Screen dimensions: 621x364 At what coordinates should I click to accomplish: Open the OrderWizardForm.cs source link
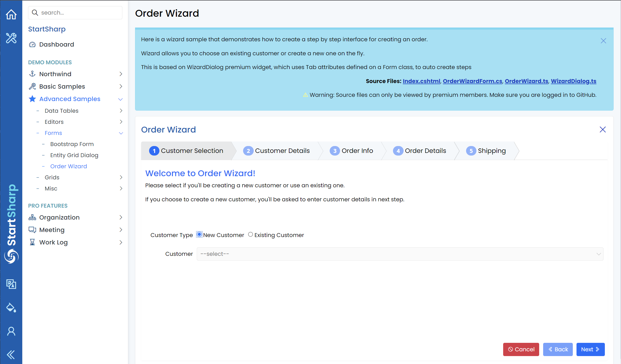point(472,81)
